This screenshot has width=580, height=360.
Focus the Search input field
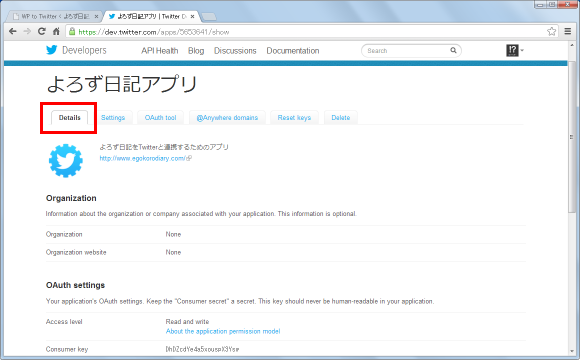407,50
